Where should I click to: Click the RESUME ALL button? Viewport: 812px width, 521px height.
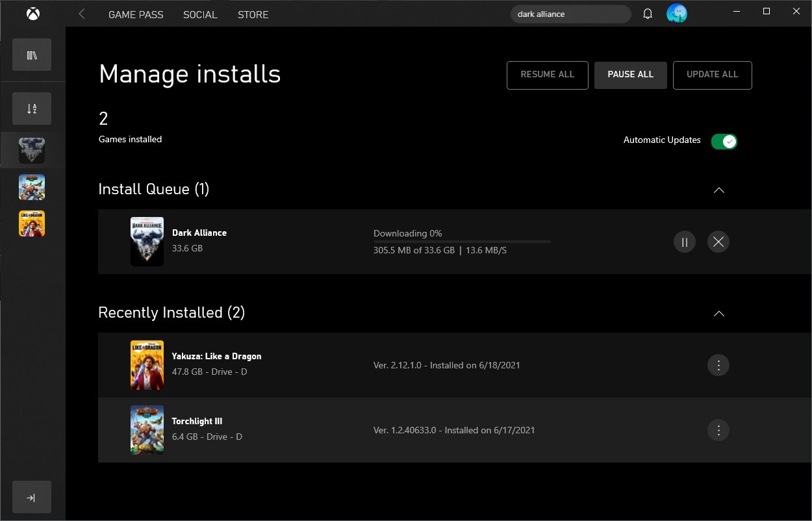(548, 75)
